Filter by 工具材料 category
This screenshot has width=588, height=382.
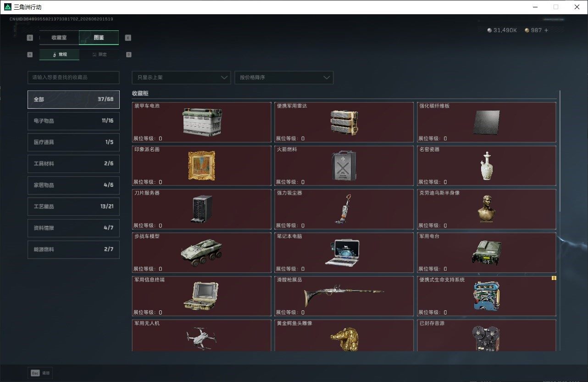pos(73,163)
